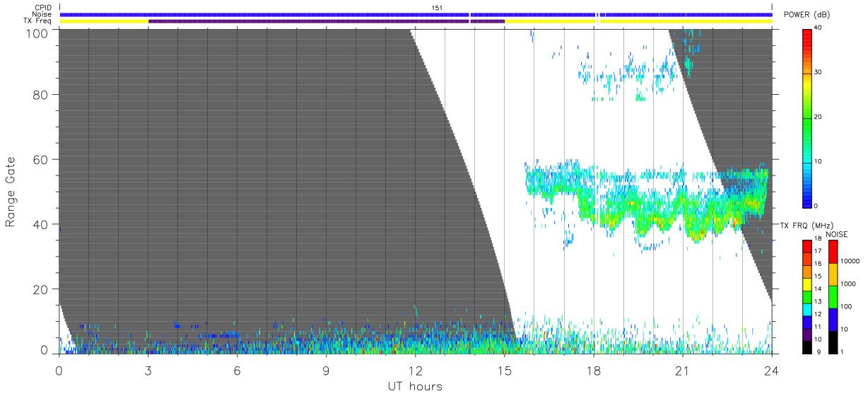Pick the black segment of NOISE colorbar

pyautogui.click(x=833, y=342)
